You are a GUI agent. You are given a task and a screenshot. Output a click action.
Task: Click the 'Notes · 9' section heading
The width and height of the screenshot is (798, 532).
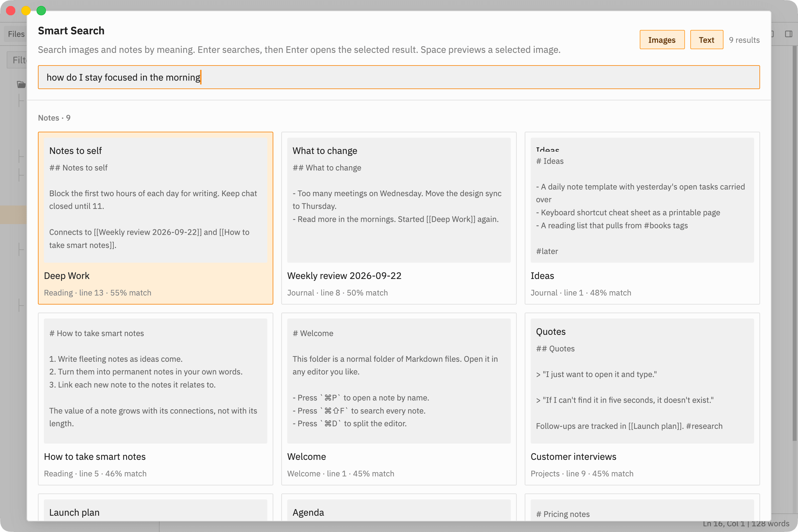(54, 118)
